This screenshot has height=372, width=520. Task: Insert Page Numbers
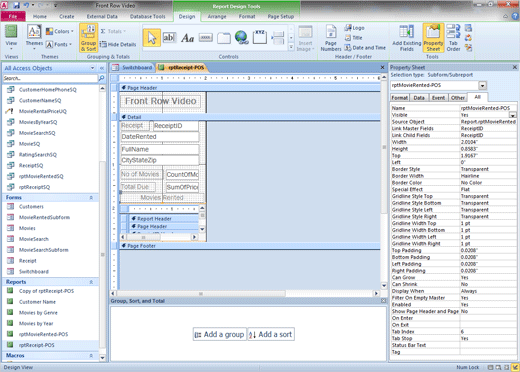(x=331, y=38)
